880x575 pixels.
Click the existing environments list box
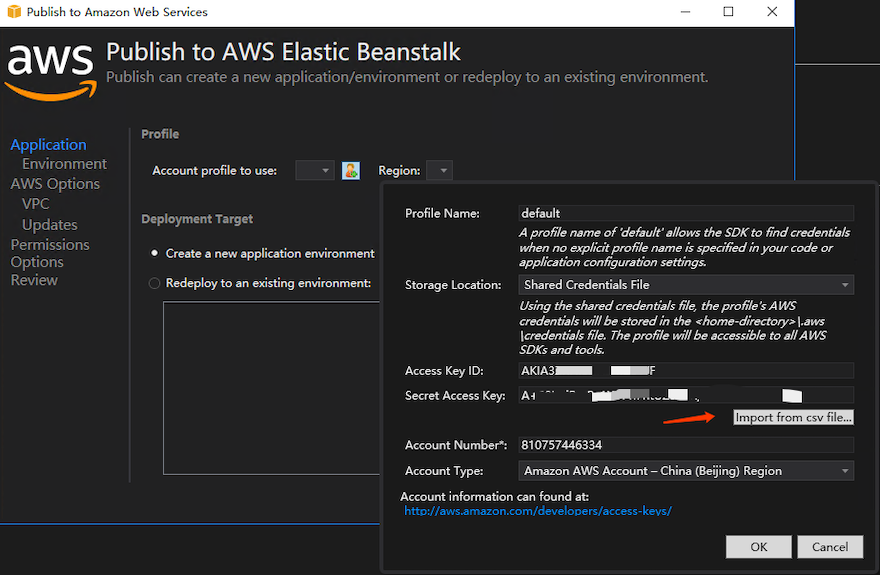(x=272, y=388)
